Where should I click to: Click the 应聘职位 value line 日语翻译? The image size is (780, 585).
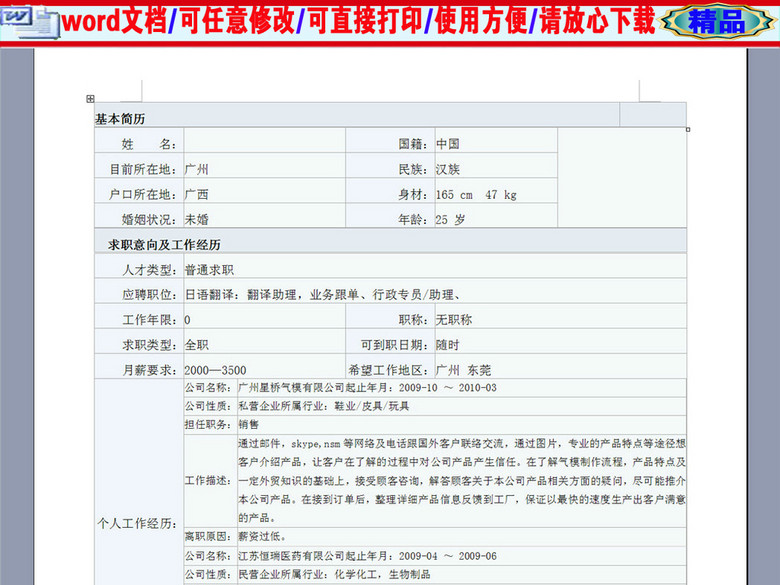[322, 295]
